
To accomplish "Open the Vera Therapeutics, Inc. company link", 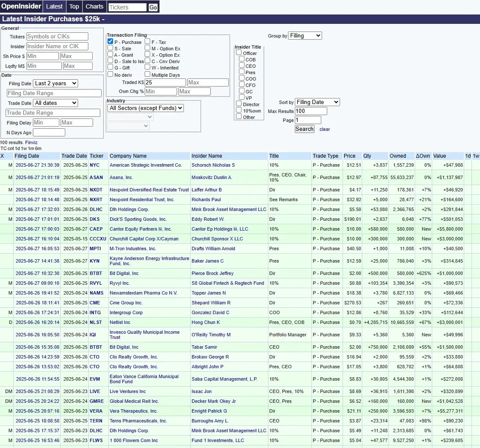I will 134,411.
